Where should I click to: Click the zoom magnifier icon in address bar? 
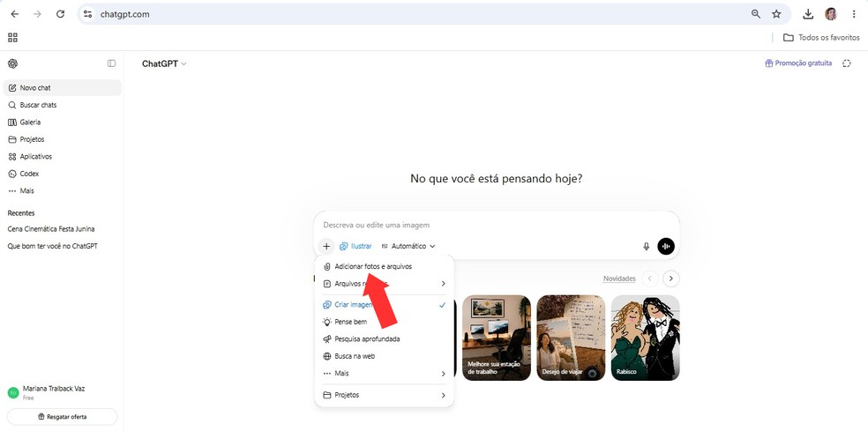[756, 14]
